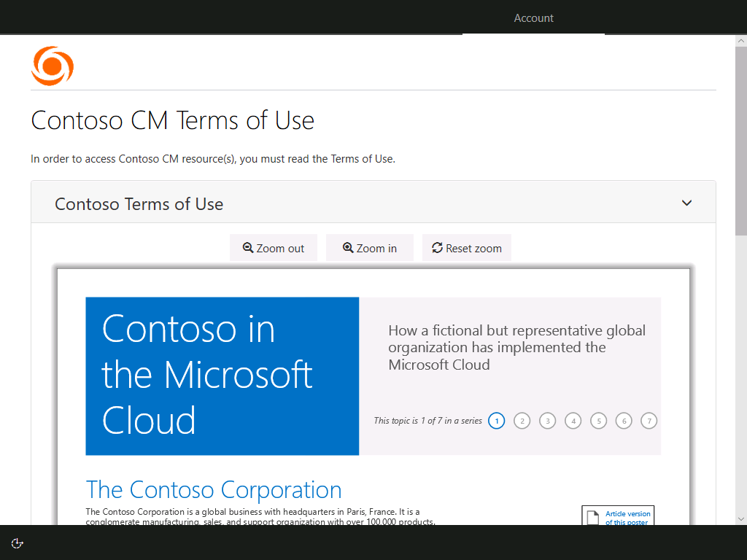This screenshot has width=747, height=560.
Task: Navigate to topic circle 6
Action: pos(623,421)
